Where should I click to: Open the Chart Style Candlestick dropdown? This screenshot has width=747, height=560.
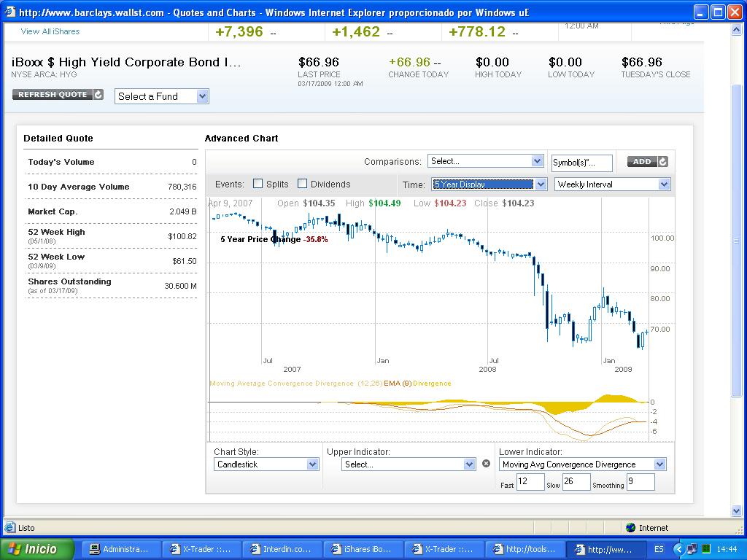click(266, 464)
